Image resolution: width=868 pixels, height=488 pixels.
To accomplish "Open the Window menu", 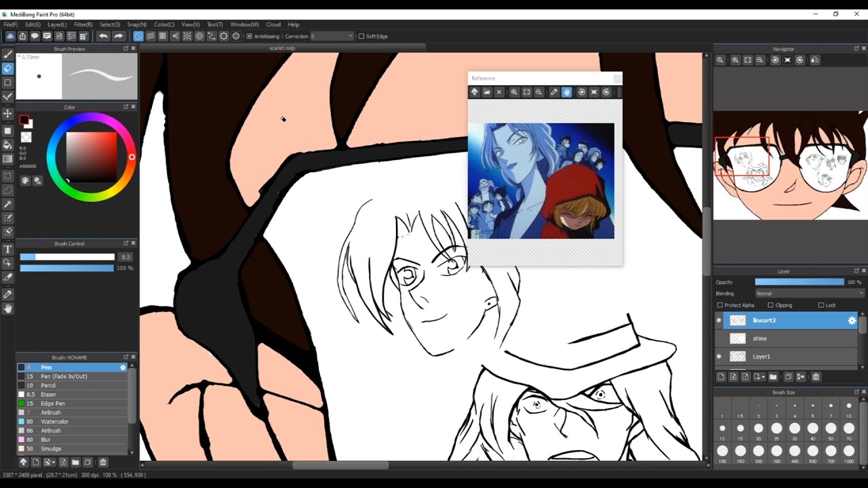I will click(x=245, y=24).
